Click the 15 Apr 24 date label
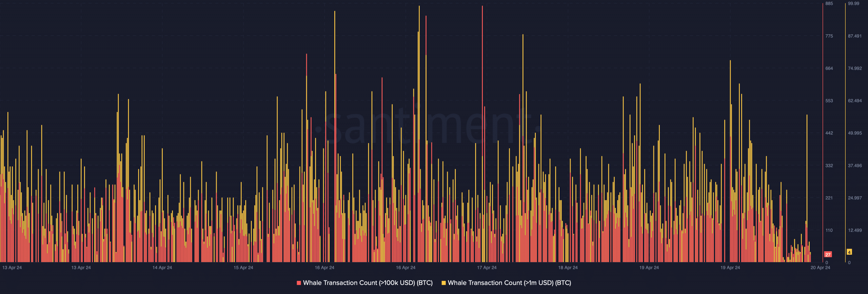Image resolution: width=868 pixels, height=294 pixels. (243, 268)
